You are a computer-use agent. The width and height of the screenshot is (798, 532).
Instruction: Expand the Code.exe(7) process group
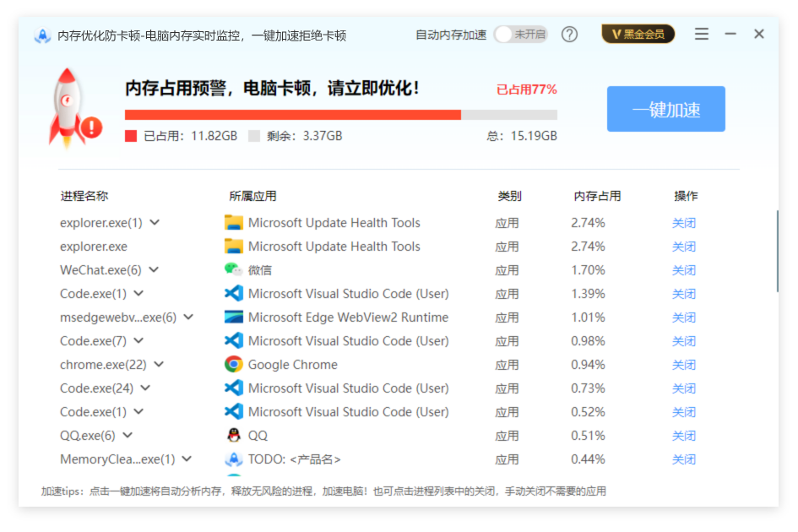[x=138, y=340]
